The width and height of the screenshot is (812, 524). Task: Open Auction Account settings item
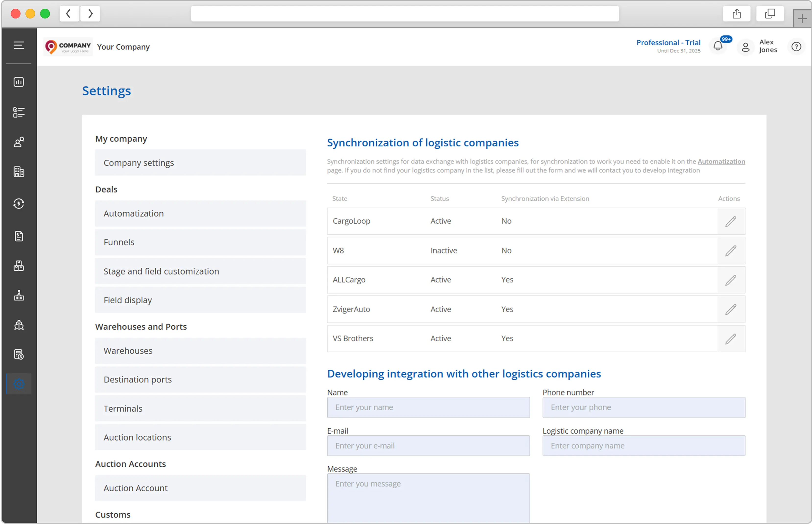point(200,488)
